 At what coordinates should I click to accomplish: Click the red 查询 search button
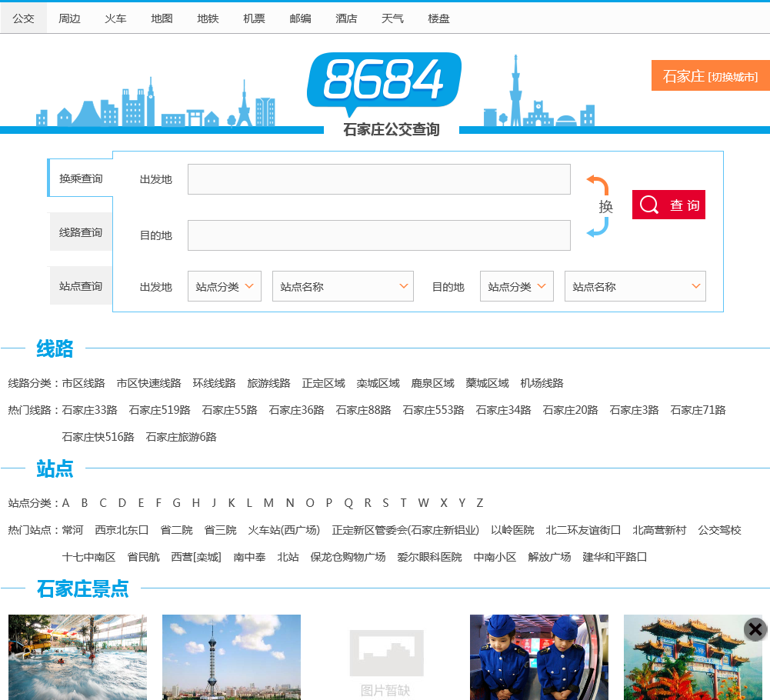click(668, 205)
